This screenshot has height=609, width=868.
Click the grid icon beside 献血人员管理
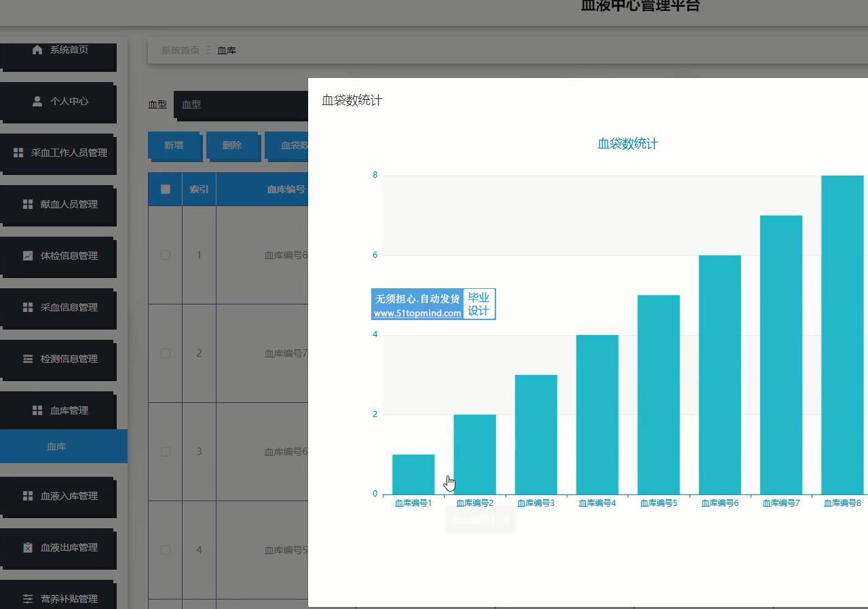tap(28, 204)
